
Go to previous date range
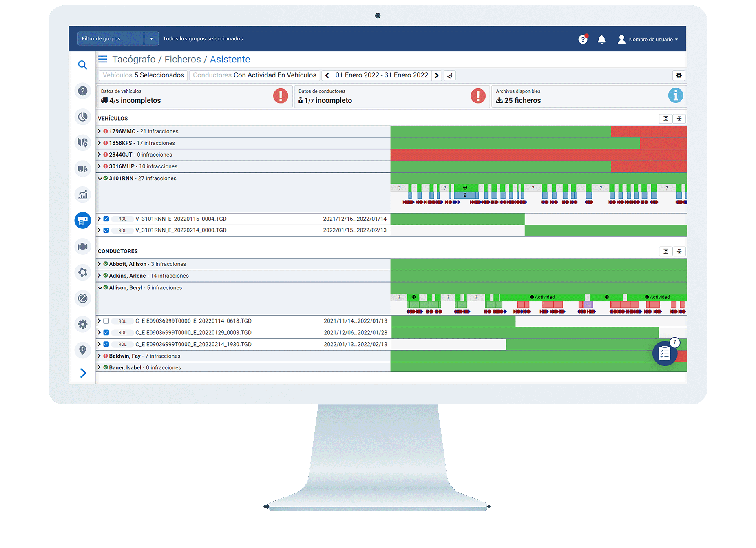coord(327,75)
